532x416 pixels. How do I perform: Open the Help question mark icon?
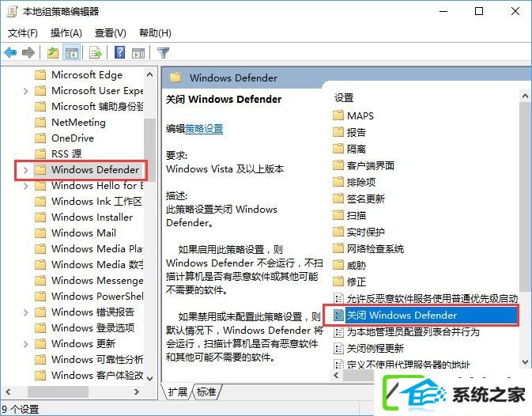[119, 53]
